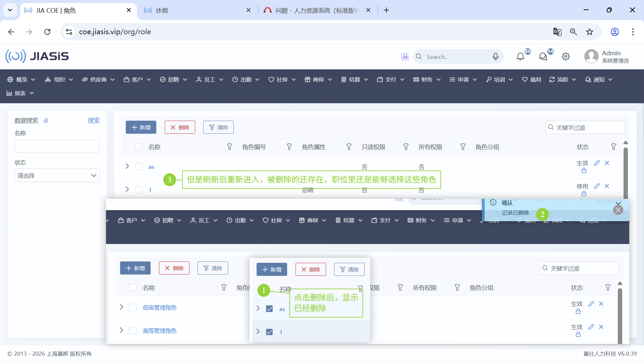This screenshot has width=644, height=362.
Task: Open the chat messages icon
Action: point(543,57)
